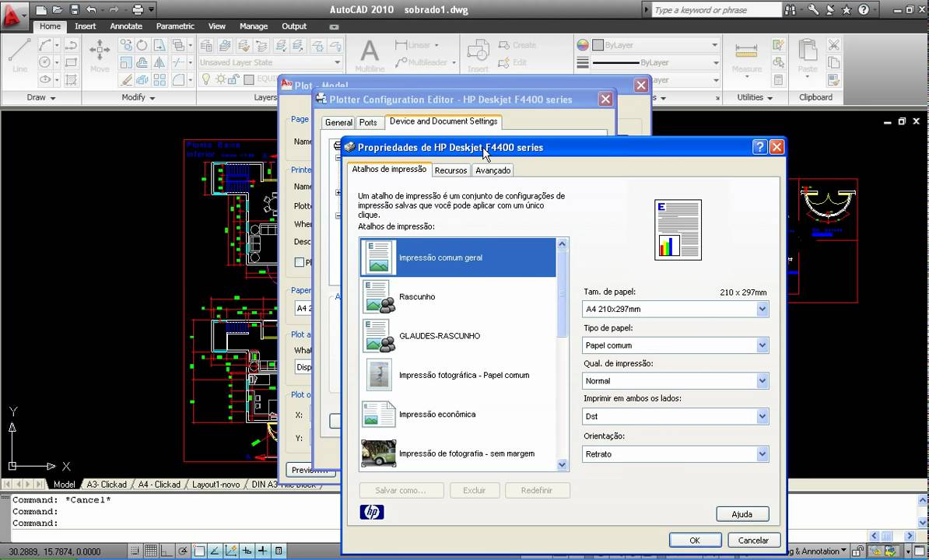The width and height of the screenshot is (929, 560).
Task: Click the Cancelar button
Action: click(753, 540)
